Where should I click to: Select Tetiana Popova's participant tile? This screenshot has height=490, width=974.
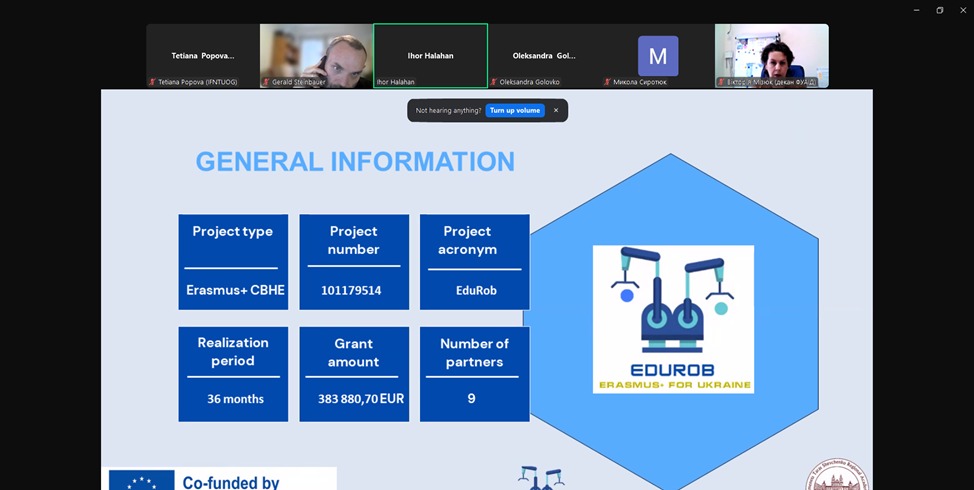tap(202, 56)
